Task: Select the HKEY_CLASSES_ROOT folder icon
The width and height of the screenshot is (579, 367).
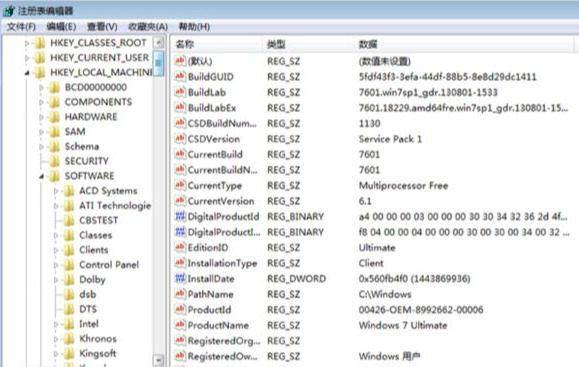Action: click(40, 43)
